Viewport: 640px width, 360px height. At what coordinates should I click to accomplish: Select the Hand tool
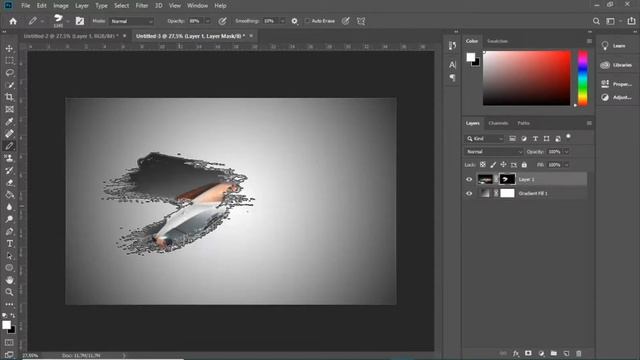9,280
